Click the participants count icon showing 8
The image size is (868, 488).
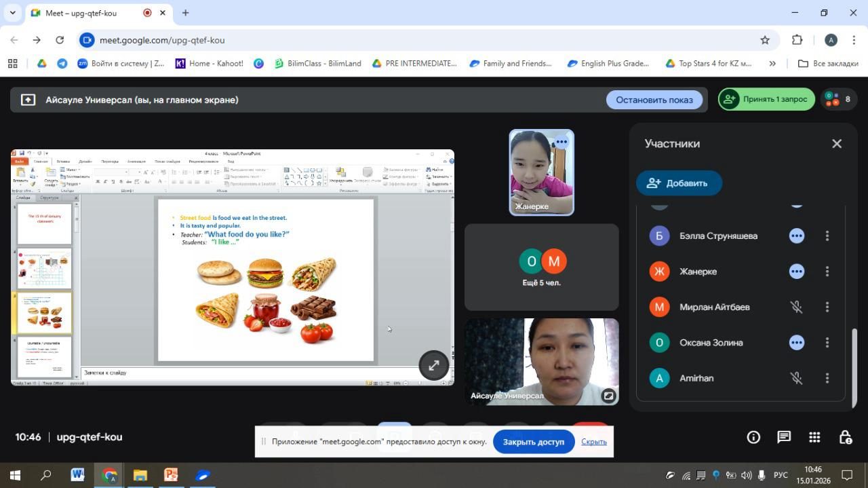(x=837, y=99)
